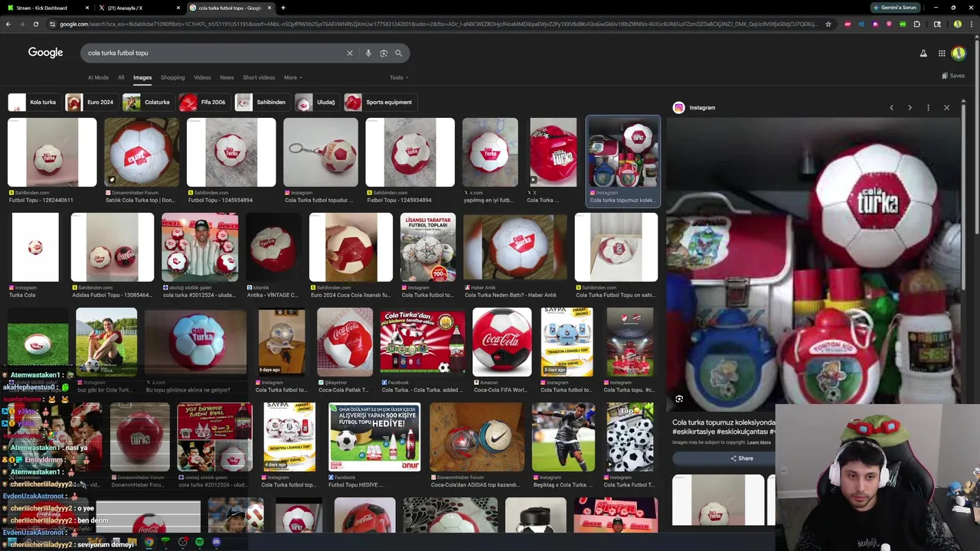Filter images by Sports equipment chip

[380, 102]
